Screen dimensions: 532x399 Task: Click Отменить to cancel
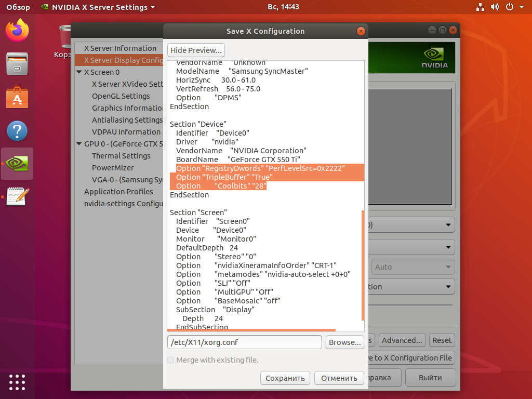339,378
